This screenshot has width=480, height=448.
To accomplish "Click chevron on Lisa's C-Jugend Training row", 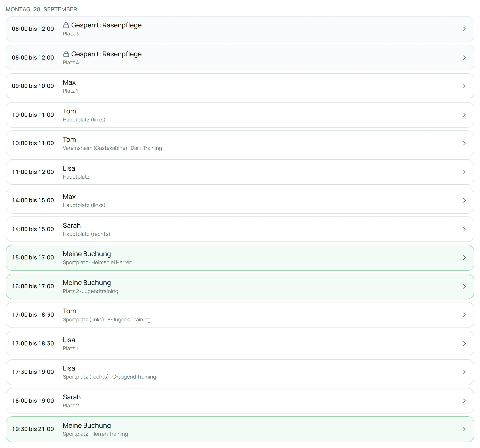I will point(464,372).
